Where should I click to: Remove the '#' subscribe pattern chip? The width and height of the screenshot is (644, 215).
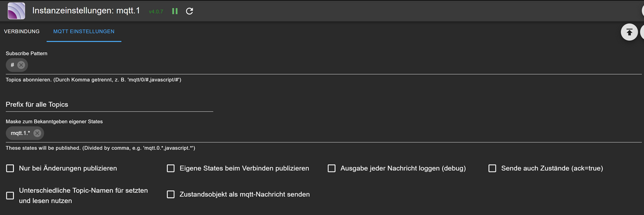(21, 65)
